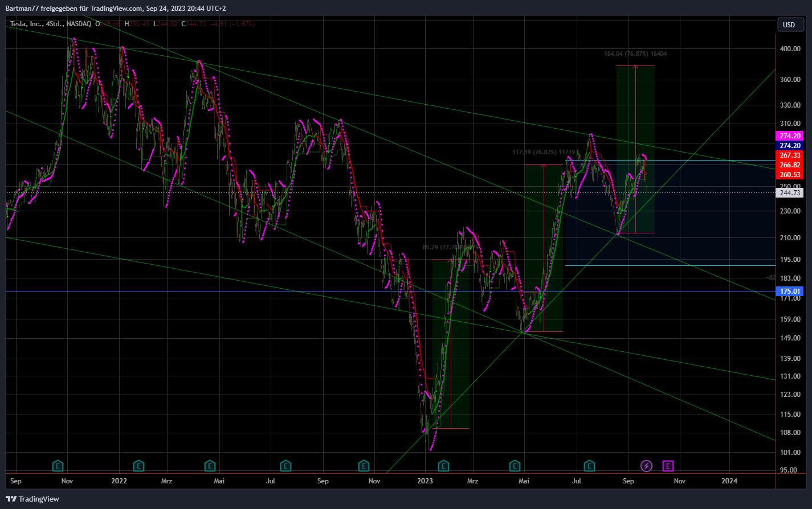The height and width of the screenshot is (509, 812).
Task: Select the blue 175.01 price label
Action: [790, 292]
